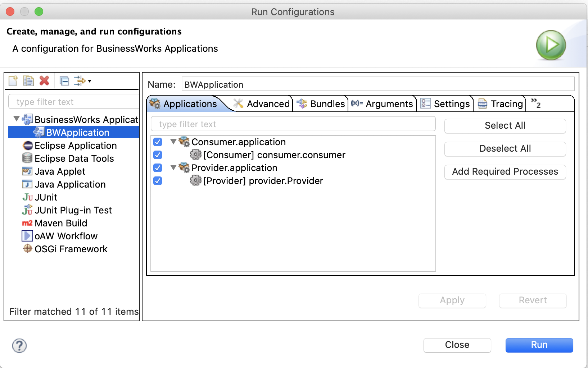Click the Duplicate configuration icon
588x368 pixels.
[28, 81]
